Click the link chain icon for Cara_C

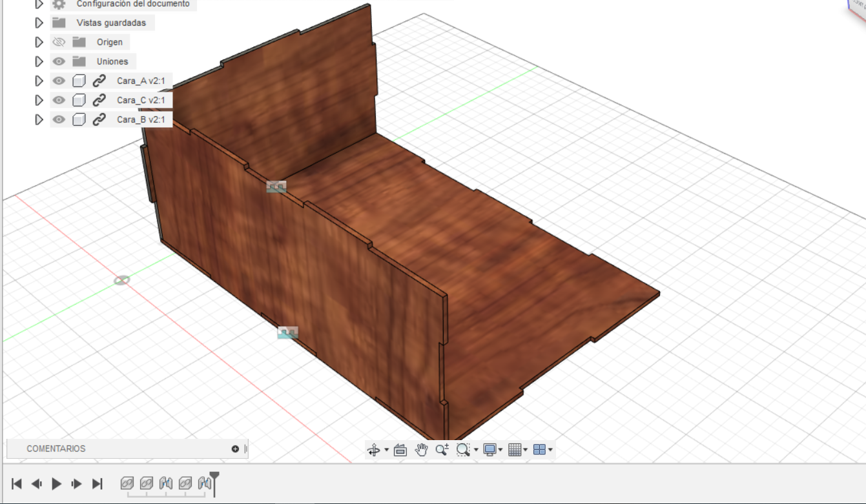99,100
